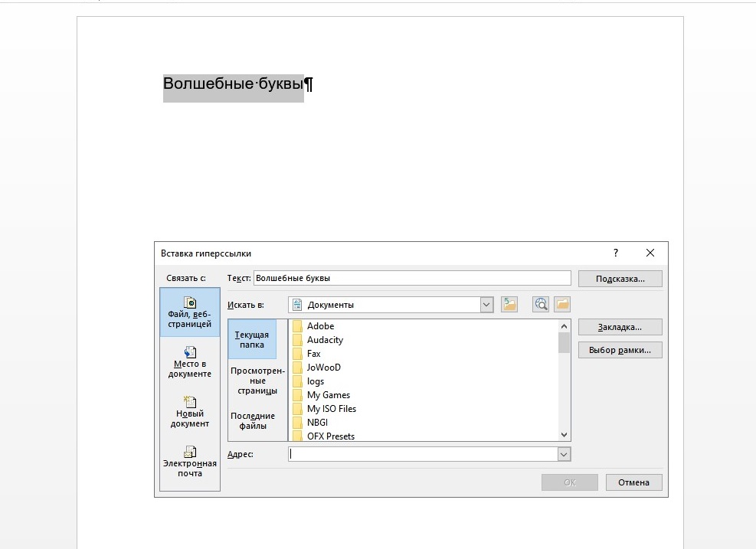Switch to Текущая папка tab
The image size is (756, 549).
click(252, 339)
